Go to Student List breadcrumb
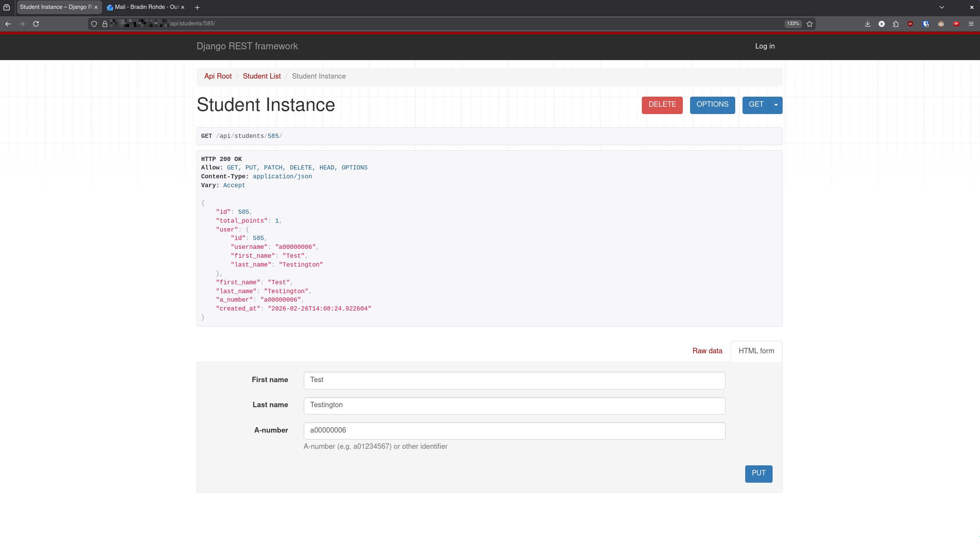This screenshot has width=980, height=537. pos(262,76)
